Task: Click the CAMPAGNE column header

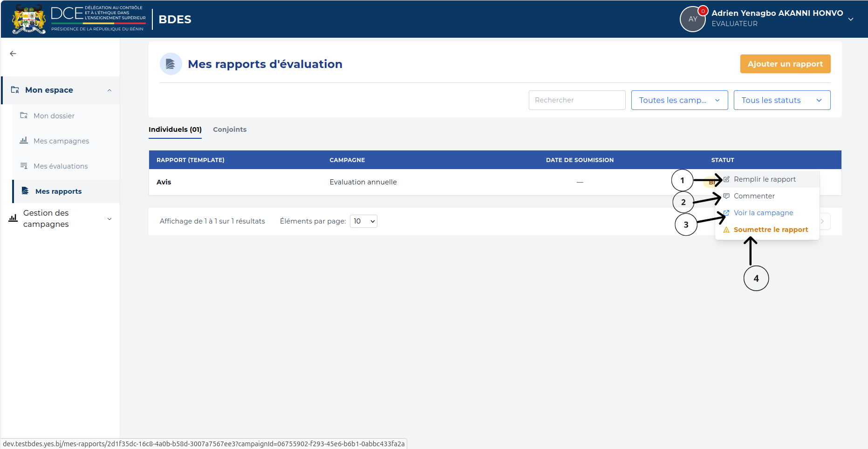Action: point(347,160)
